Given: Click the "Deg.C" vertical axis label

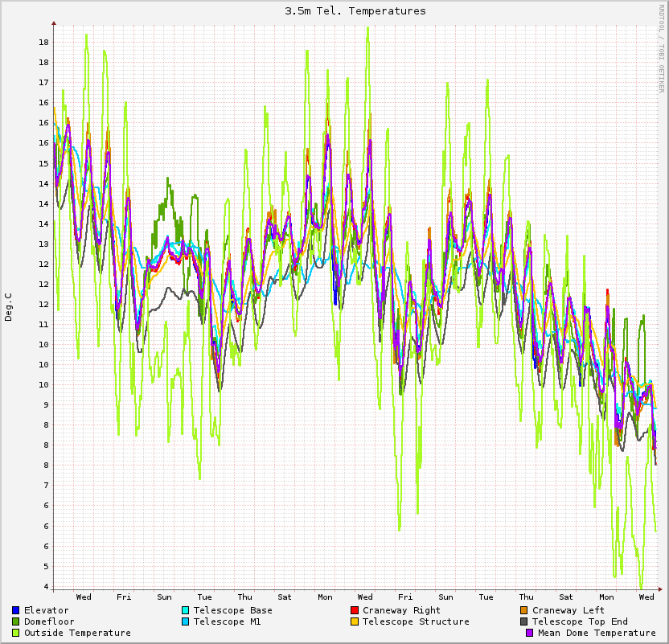Looking at the screenshot, I should click(x=9, y=307).
